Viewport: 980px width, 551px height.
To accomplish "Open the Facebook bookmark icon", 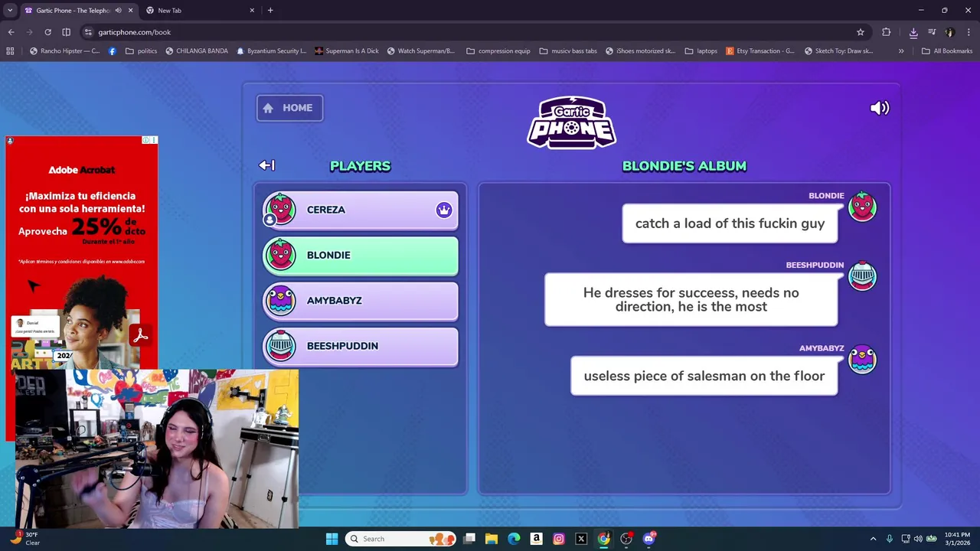I will (x=113, y=51).
